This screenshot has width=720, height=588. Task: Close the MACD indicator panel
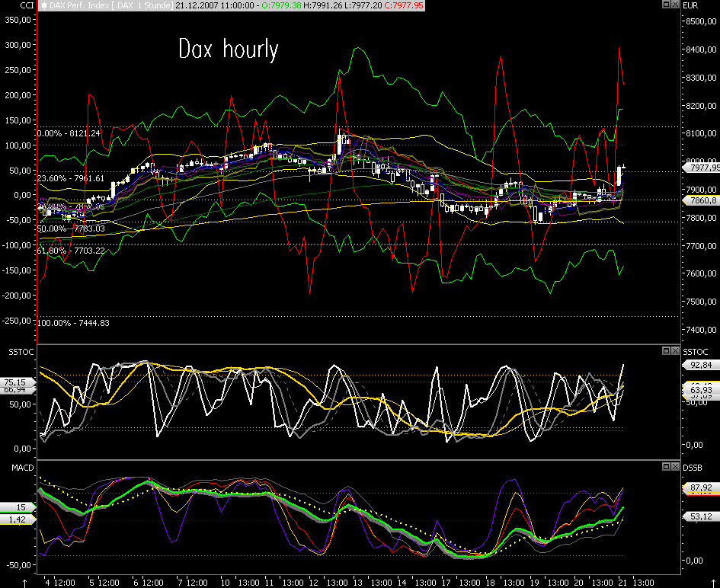675,466
